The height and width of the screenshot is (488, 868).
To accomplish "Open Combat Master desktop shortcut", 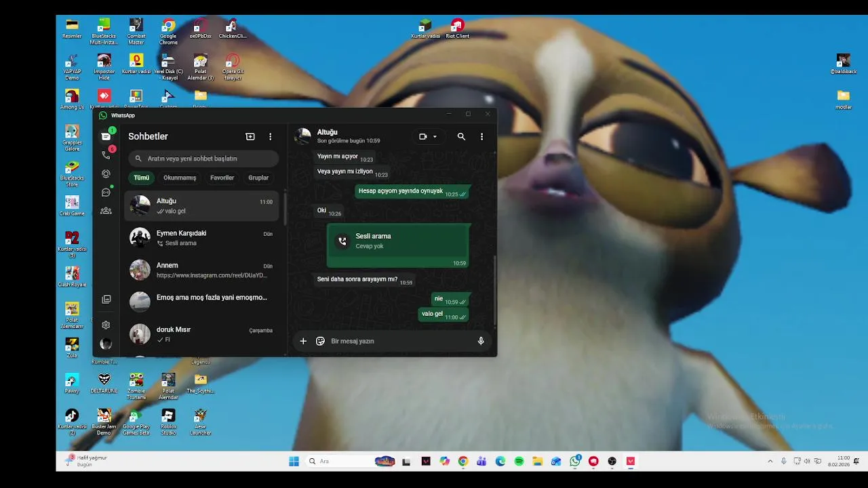I will point(136,31).
